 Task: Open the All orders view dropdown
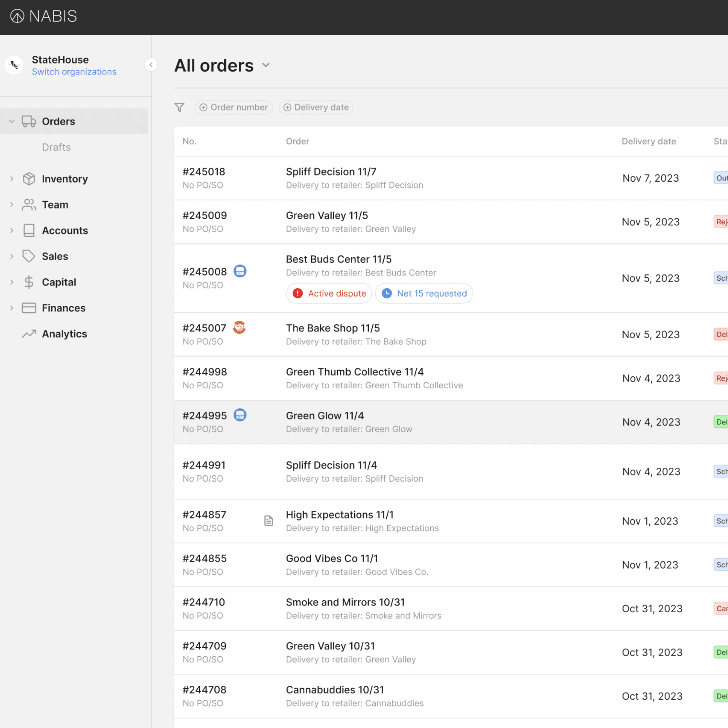[266, 66]
